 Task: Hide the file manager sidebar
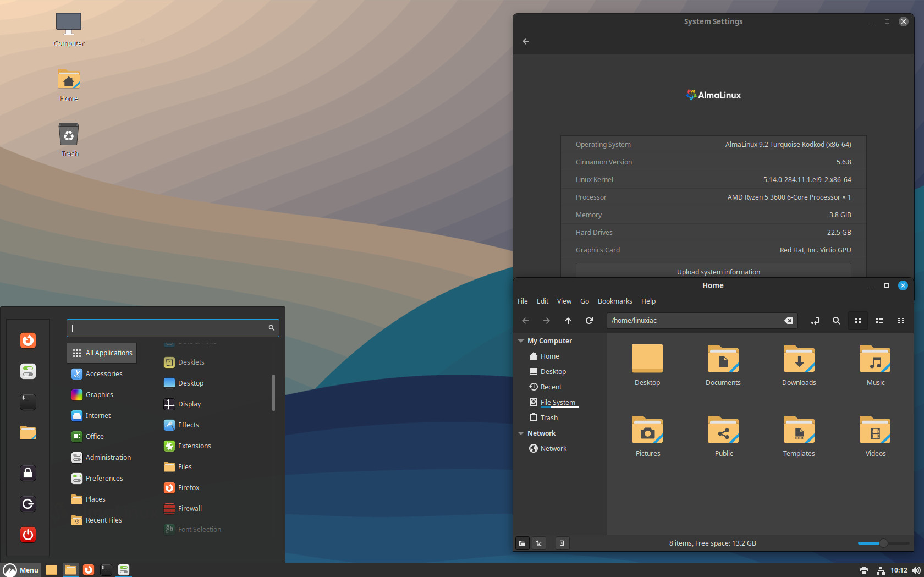click(562, 543)
